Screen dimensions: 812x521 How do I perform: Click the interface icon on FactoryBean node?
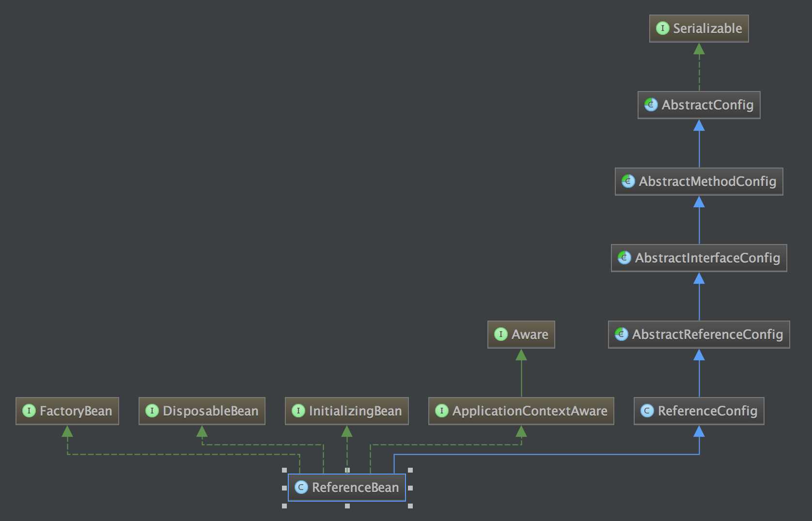[x=29, y=411]
